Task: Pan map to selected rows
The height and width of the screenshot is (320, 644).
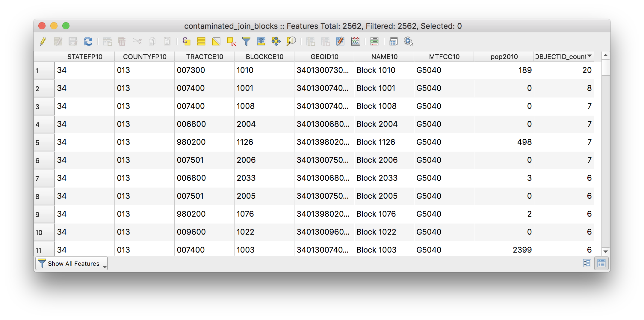Action: 276,41
